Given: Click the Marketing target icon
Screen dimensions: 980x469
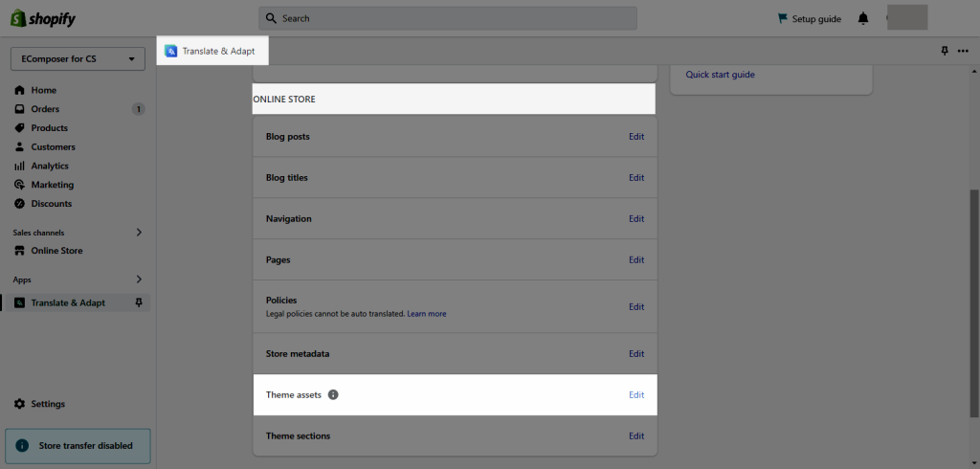Looking at the screenshot, I should pyautogui.click(x=19, y=185).
